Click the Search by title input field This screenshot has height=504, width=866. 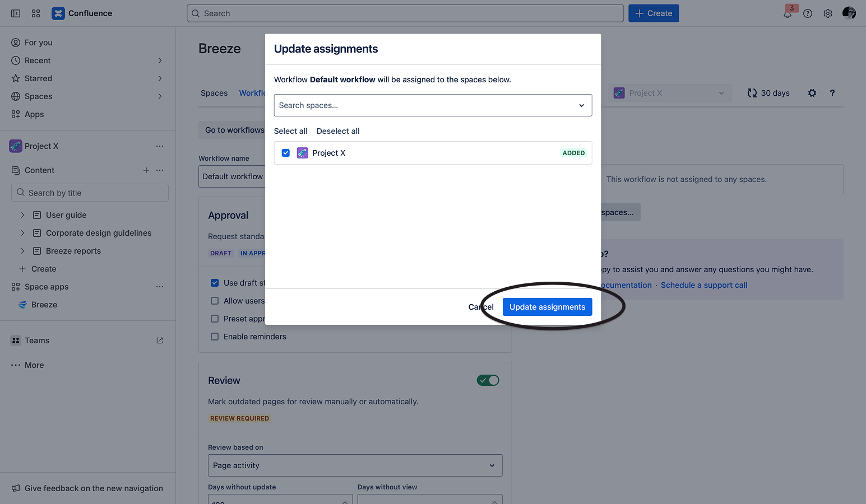90,192
